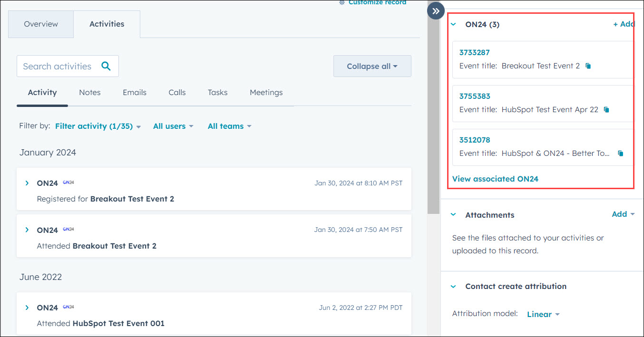The height and width of the screenshot is (337, 644).
Task: Show the Emails sub-tab
Action: click(135, 93)
